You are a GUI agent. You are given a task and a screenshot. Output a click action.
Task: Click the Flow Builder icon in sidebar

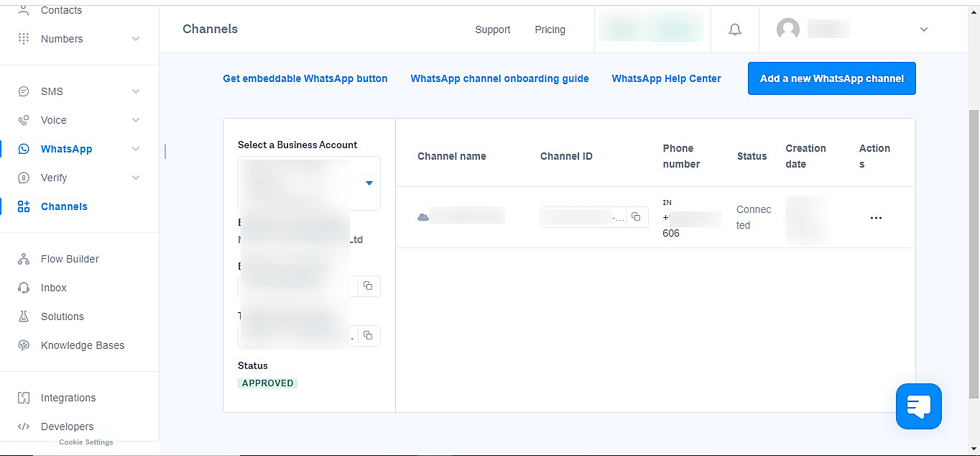(x=24, y=259)
